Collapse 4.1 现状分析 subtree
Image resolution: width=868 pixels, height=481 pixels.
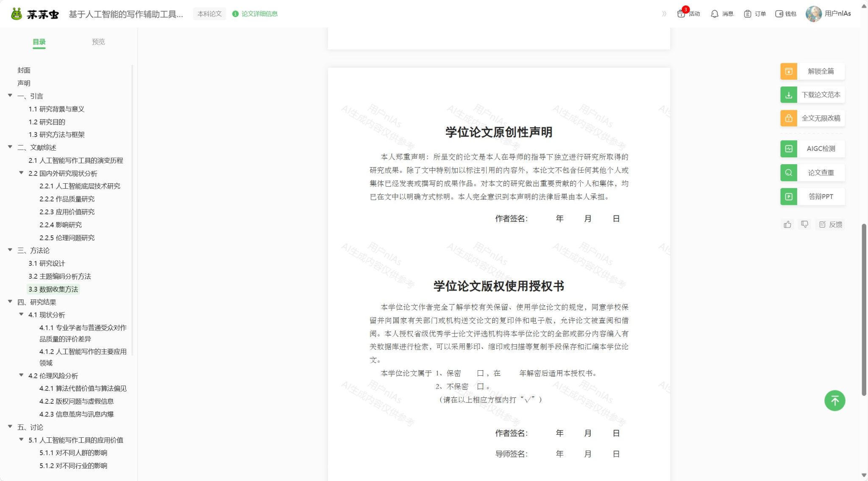pyautogui.click(x=21, y=314)
